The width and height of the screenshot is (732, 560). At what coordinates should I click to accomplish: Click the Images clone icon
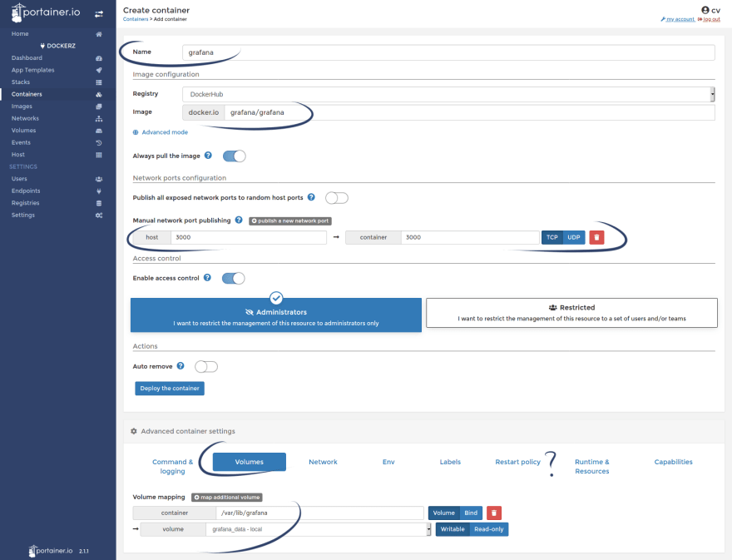(99, 107)
